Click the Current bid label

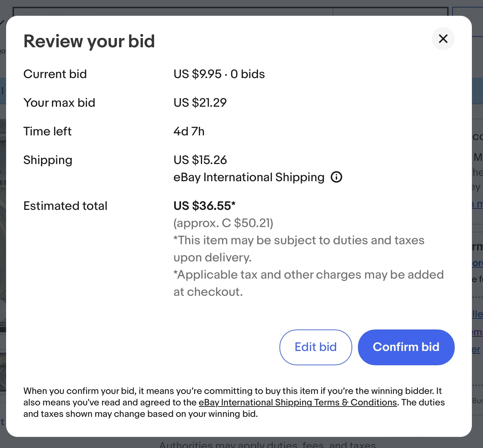(55, 74)
